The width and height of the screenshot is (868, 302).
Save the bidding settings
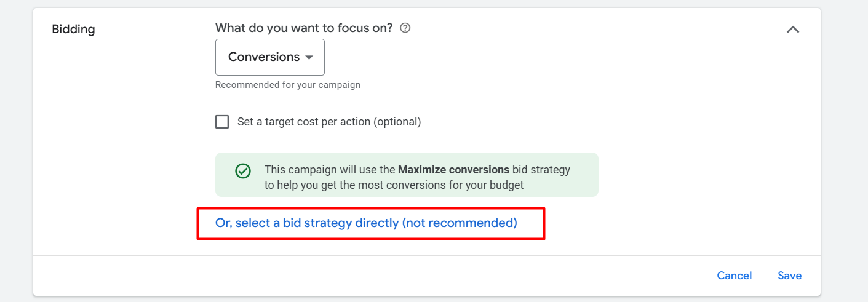(789, 276)
